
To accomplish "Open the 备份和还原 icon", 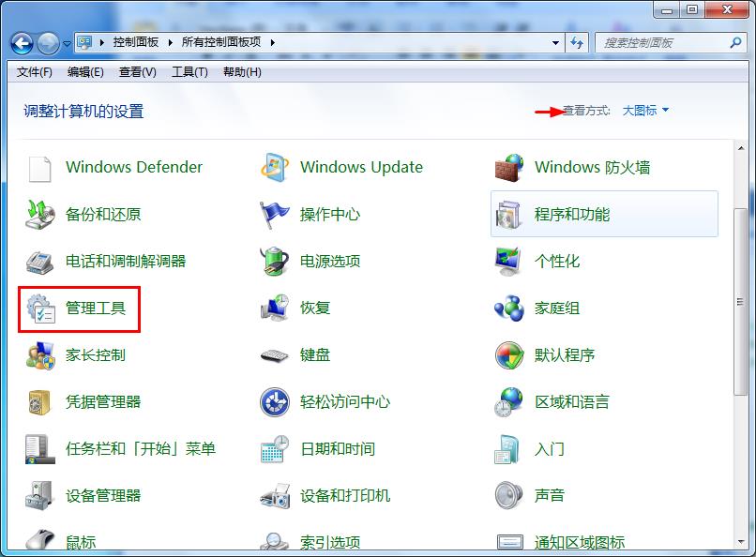I will 39,215.
